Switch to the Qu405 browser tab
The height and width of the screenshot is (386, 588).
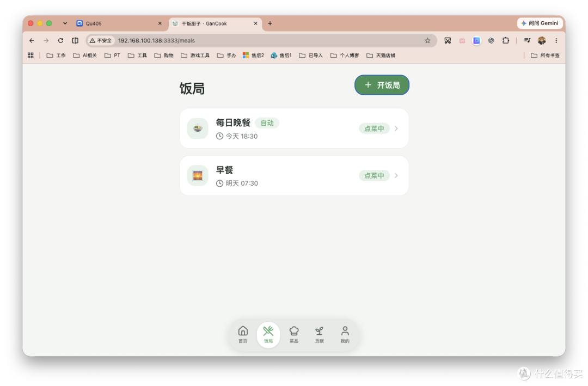pos(119,23)
